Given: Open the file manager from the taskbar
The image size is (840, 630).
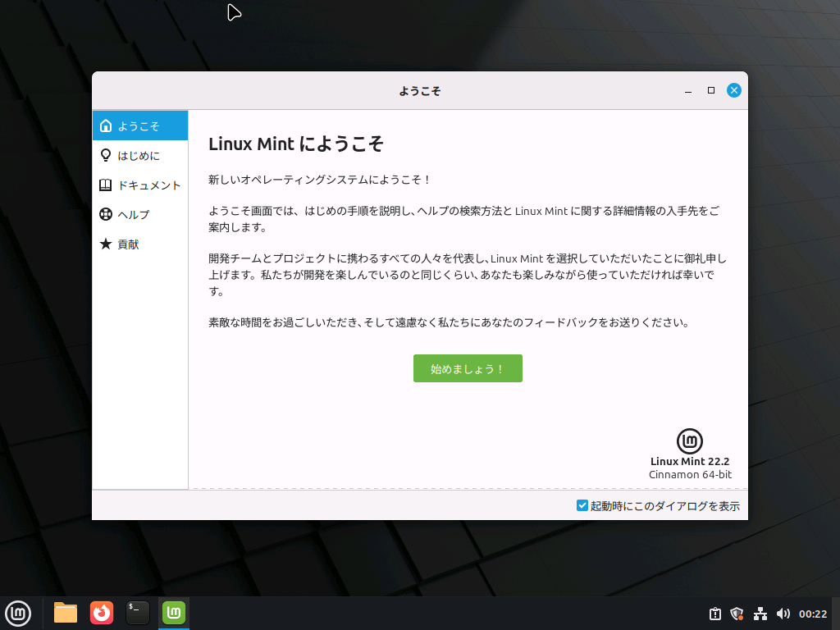Looking at the screenshot, I should (x=65, y=613).
